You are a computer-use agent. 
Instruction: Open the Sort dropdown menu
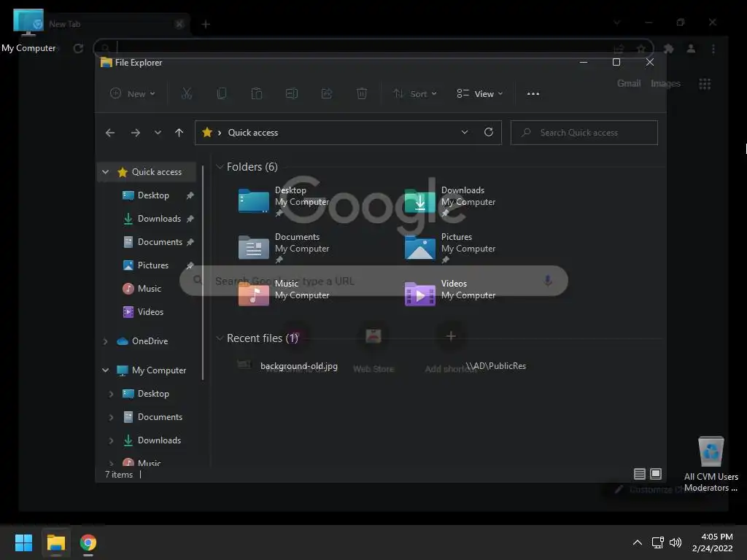(x=415, y=93)
